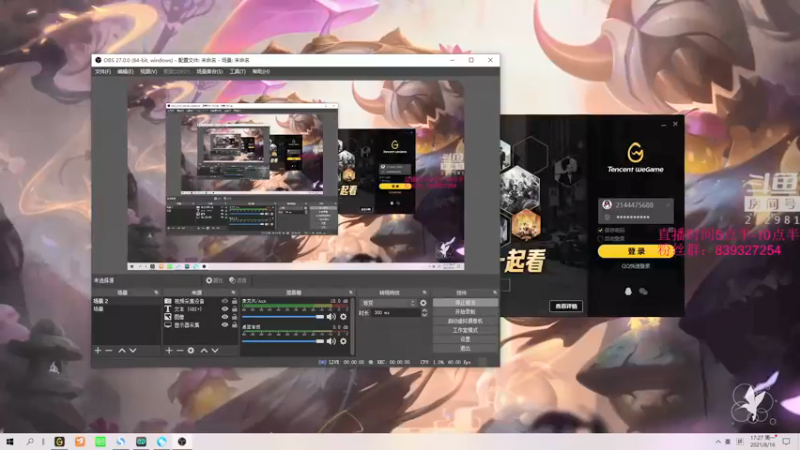This screenshot has width=800, height=450.
Task: Open OBS Studio from the taskbar
Action: 182,441
